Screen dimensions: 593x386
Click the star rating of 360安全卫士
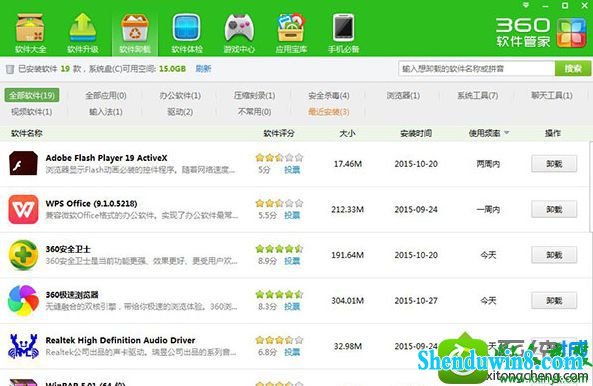pyautogui.click(x=279, y=248)
